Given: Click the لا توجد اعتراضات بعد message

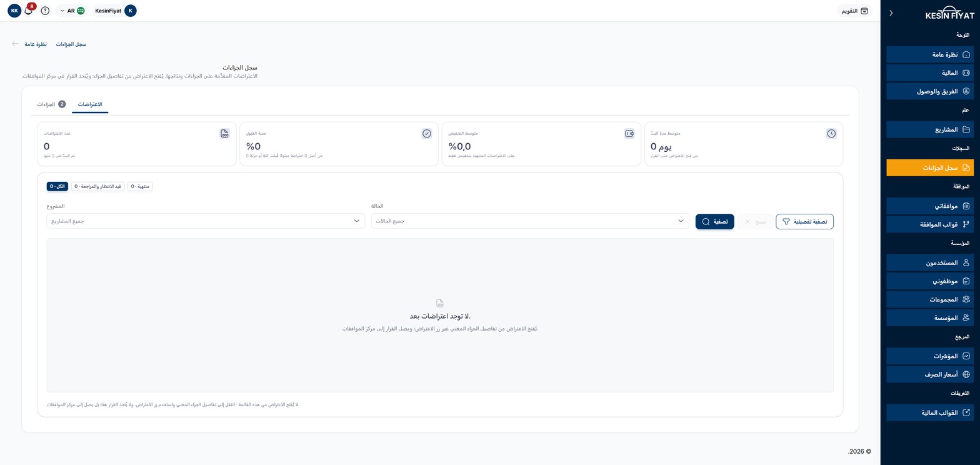Looking at the screenshot, I should (x=440, y=316).
